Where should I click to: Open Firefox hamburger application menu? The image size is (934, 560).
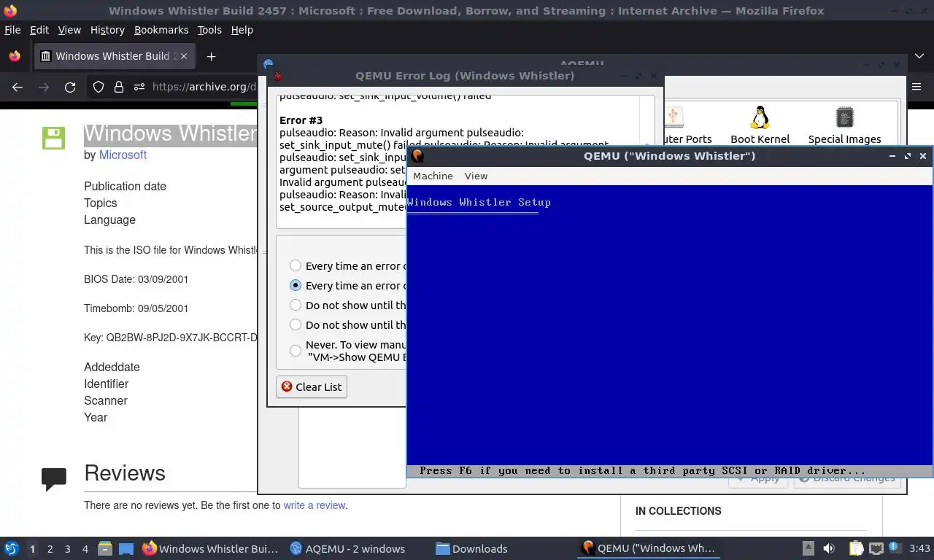coord(917,87)
